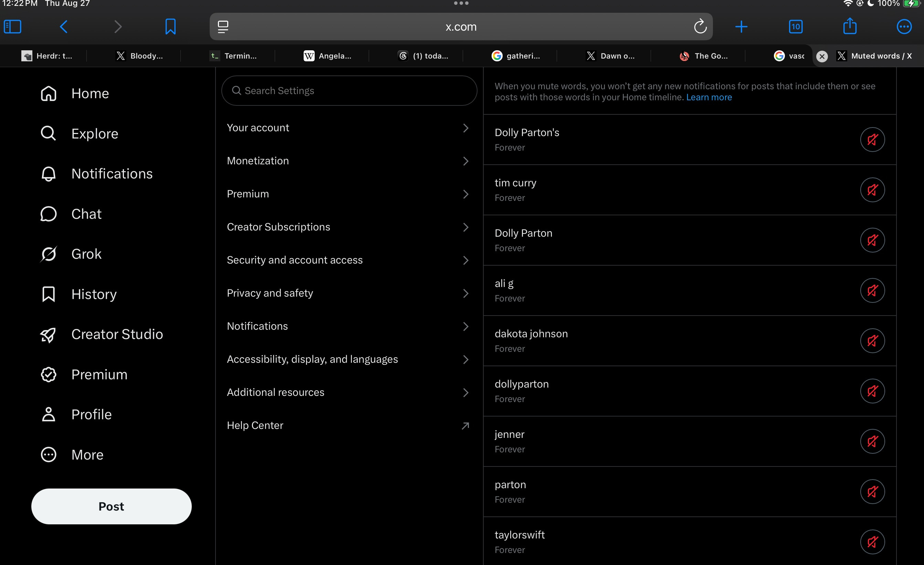Switch to the Angela... Wikipedia tab

pos(327,56)
